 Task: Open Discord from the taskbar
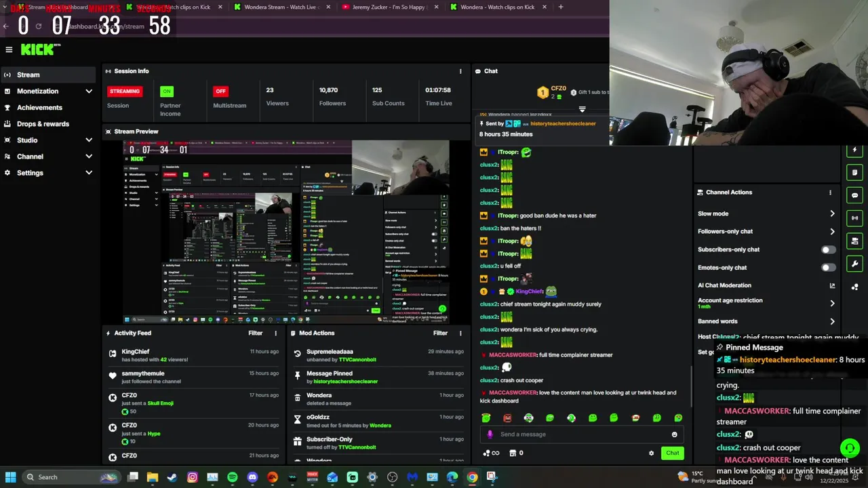coord(252,477)
